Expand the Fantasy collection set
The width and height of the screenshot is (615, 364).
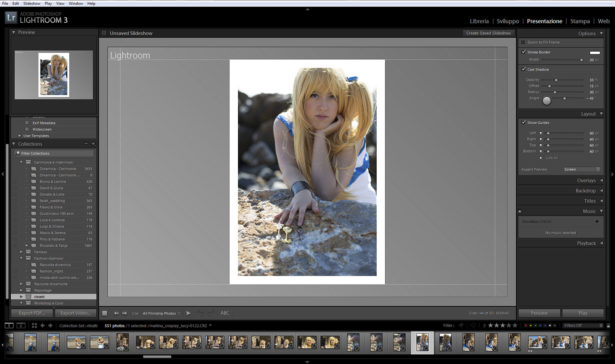[x=21, y=252]
